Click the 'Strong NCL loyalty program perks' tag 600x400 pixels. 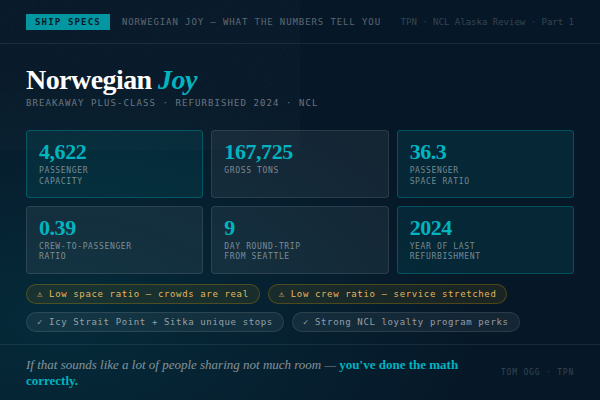point(406,322)
